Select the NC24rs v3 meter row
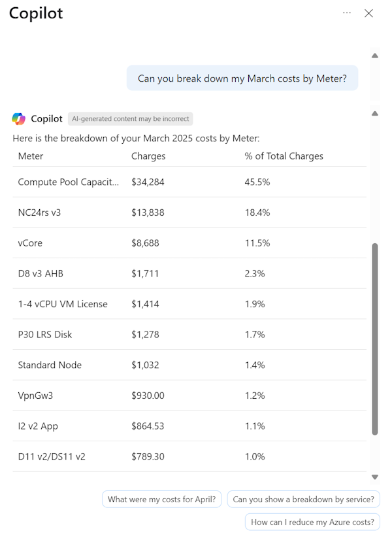The image size is (392, 540). pos(39,212)
